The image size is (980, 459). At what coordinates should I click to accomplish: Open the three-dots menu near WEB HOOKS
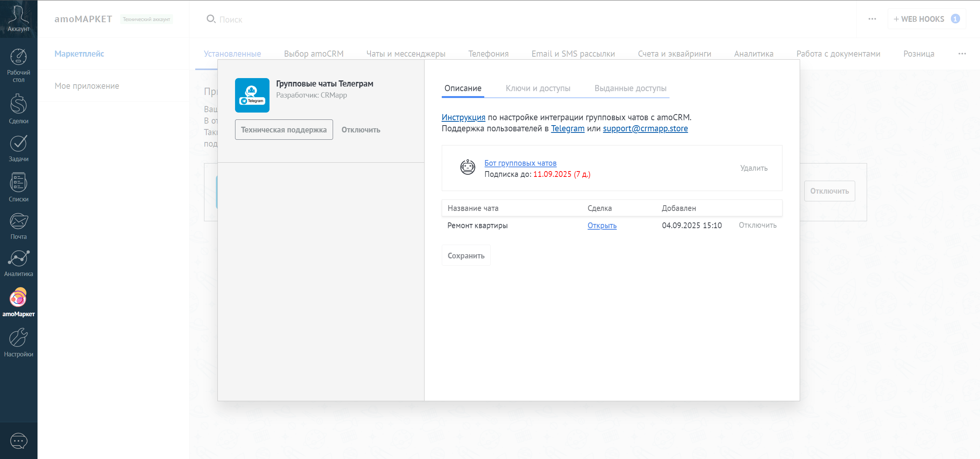pyautogui.click(x=872, y=19)
